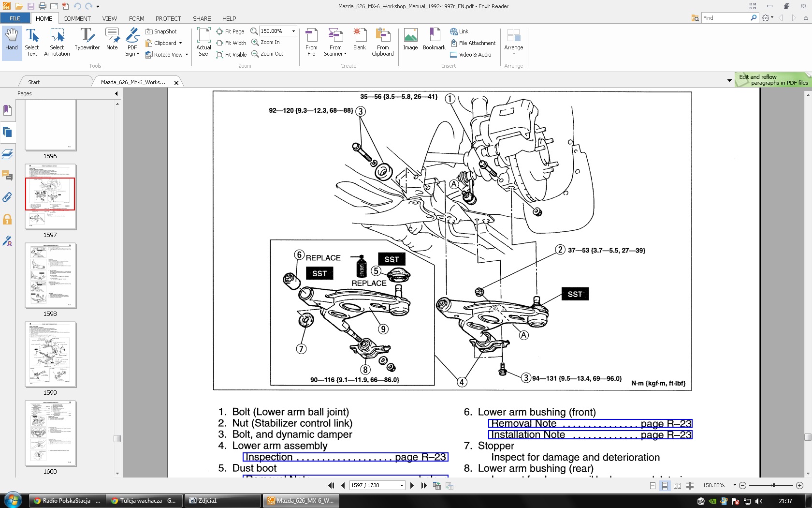Switch to continuous page view mode
The height and width of the screenshot is (508, 812).
pos(665,485)
